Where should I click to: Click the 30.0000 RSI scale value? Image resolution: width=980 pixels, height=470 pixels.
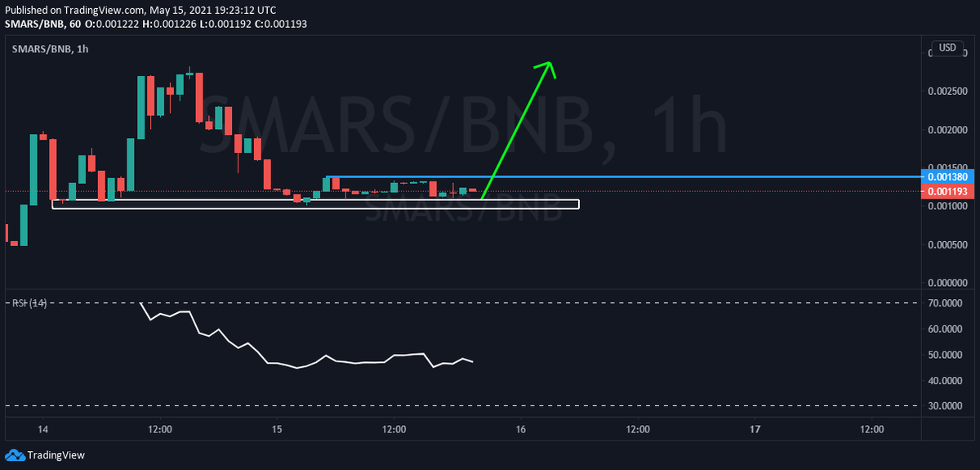(x=947, y=406)
